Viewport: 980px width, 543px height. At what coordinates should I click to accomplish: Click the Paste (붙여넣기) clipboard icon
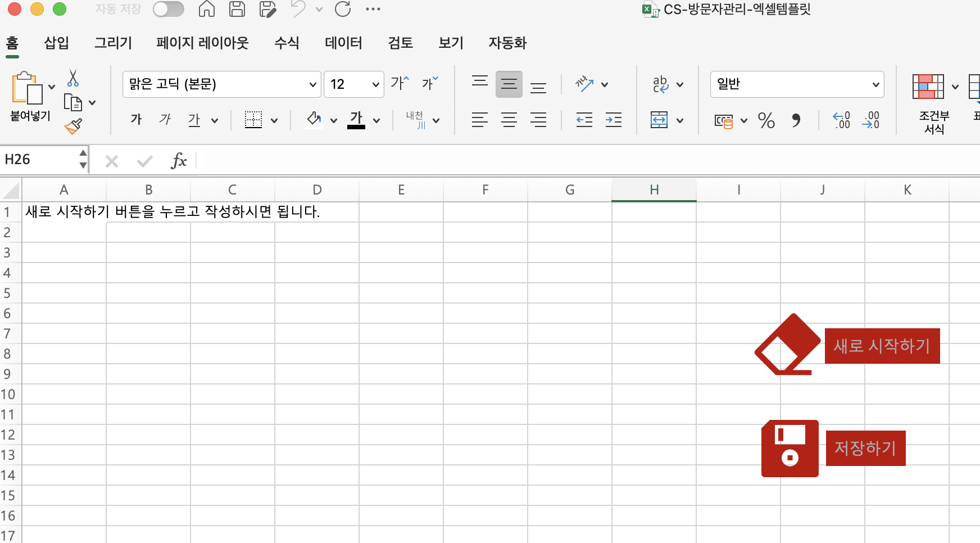[x=27, y=88]
